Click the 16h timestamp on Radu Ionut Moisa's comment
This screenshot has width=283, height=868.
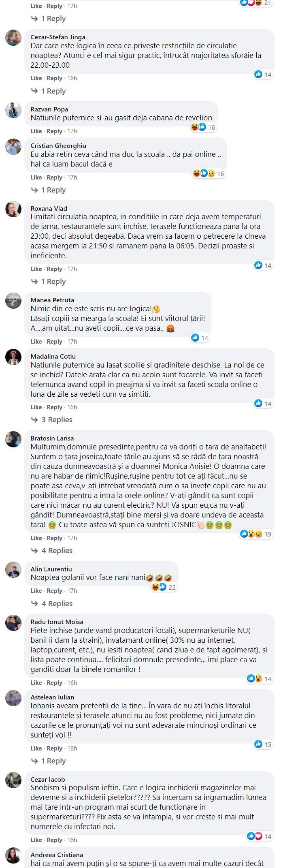[x=72, y=683]
